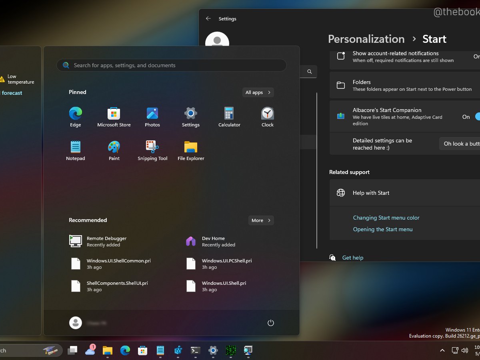Open 'Opening the Start menu' link
Viewport: 480px width, 360px height.
click(383, 229)
